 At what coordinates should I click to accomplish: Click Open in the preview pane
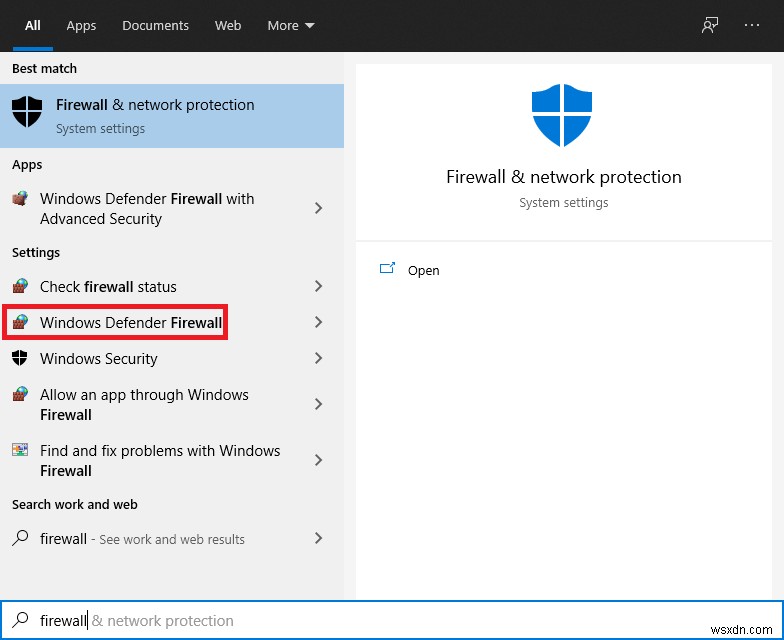point(423,270)
